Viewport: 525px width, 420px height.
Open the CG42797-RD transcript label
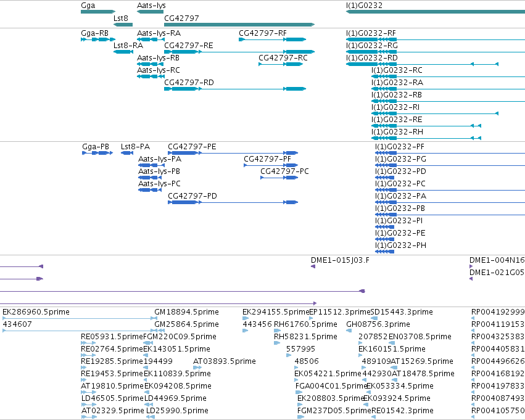pos(189,82)
